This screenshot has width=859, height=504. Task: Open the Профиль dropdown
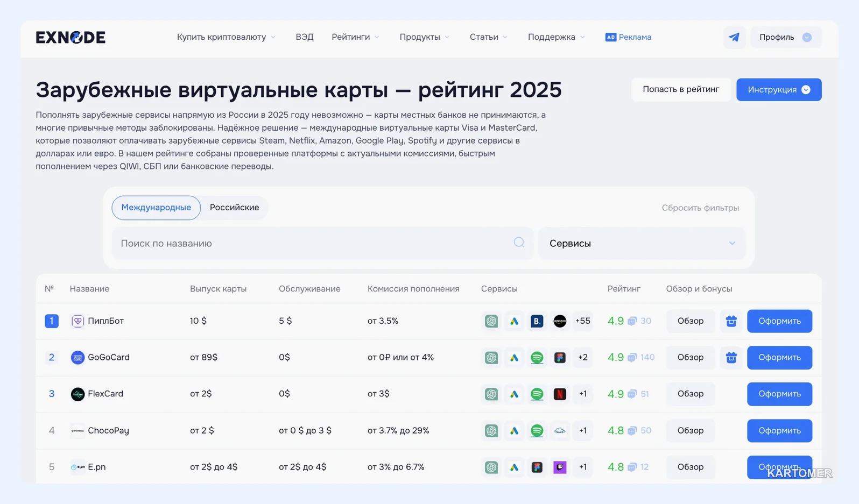tap(786, 37)
